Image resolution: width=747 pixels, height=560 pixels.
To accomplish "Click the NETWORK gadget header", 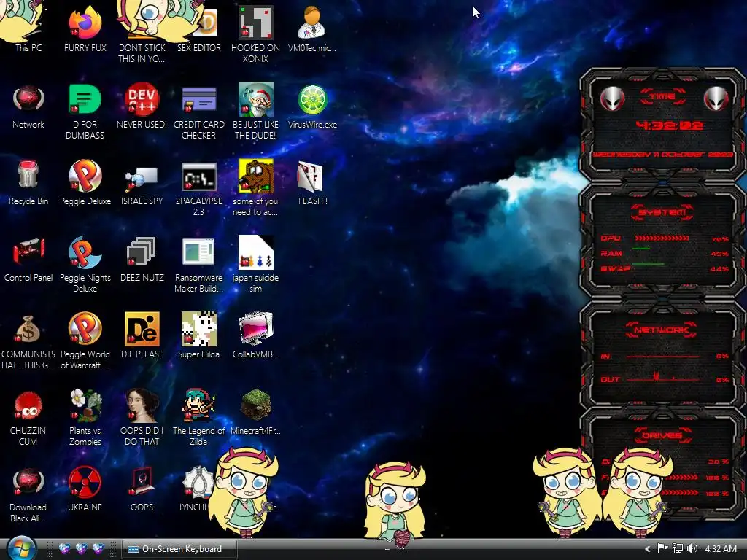I will click(662, 330).
